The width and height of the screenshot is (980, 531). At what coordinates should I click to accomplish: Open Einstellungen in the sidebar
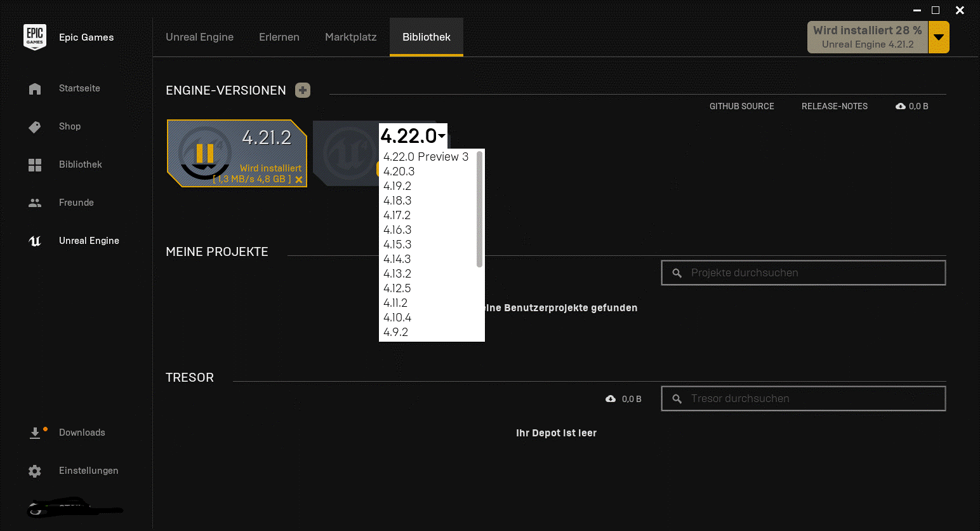tap(89, 471)
